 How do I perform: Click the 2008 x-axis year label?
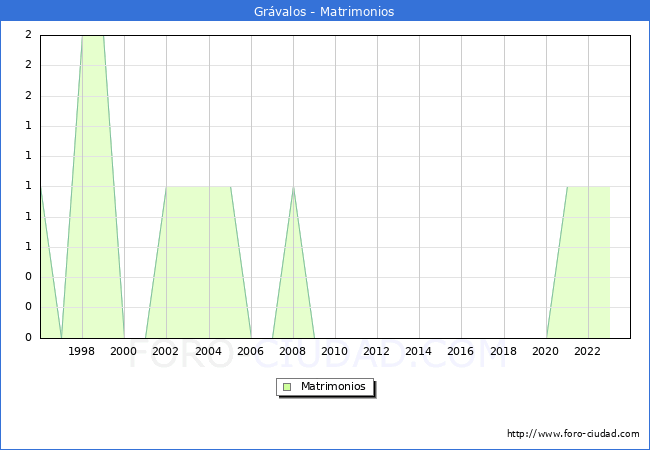pos(292,351)
